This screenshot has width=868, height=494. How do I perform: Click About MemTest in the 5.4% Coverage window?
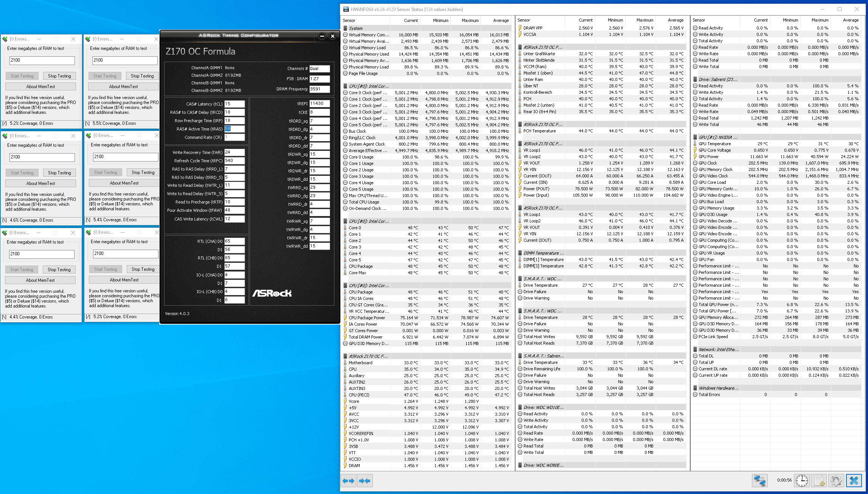pyautogui.click(x=124, y=183)
